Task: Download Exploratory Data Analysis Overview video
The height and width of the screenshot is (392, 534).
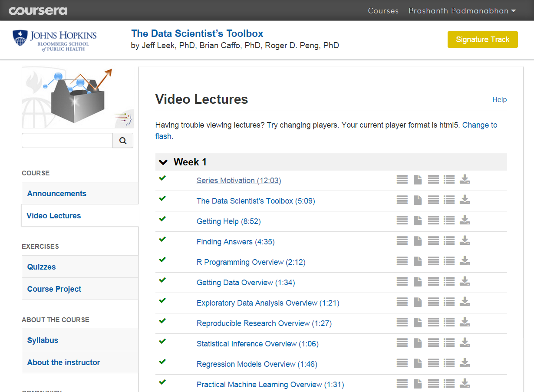Action: 465,302
